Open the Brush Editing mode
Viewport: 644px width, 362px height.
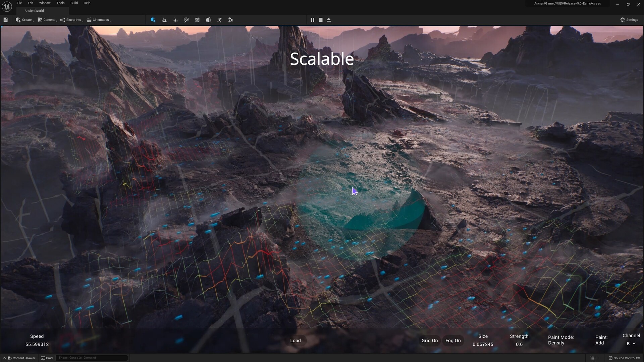tap(208, 20)
